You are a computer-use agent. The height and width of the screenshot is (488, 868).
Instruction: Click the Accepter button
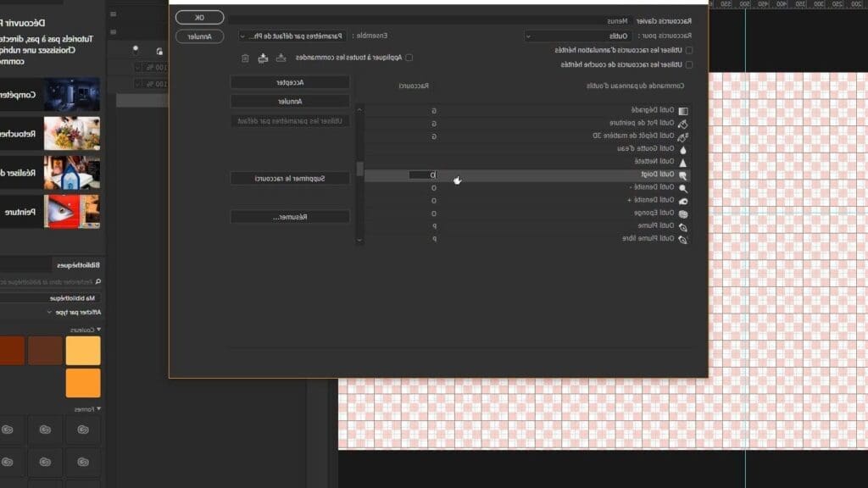[290, 82]
